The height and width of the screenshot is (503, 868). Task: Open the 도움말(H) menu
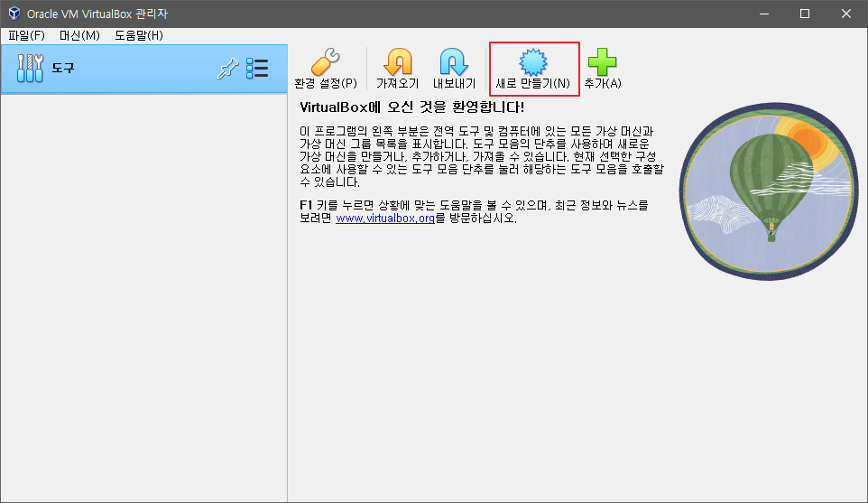click(x=139, y=35)
